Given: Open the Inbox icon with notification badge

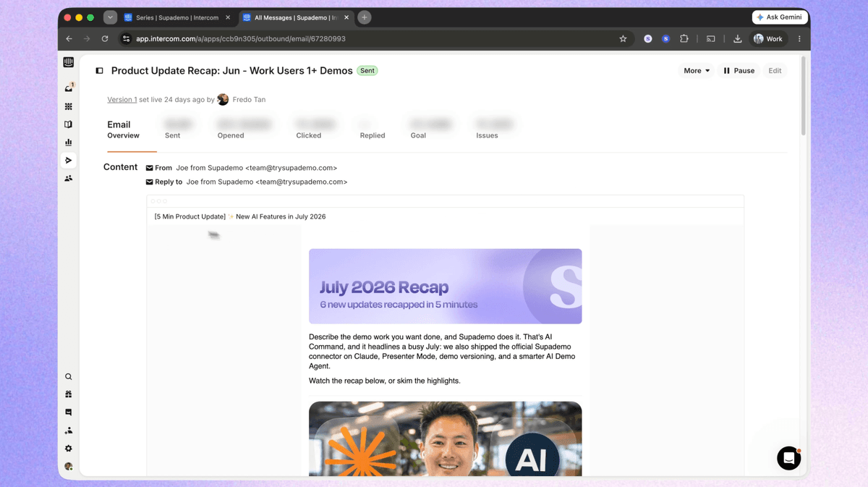Looking at the screenshot, I should click(69, 88).
